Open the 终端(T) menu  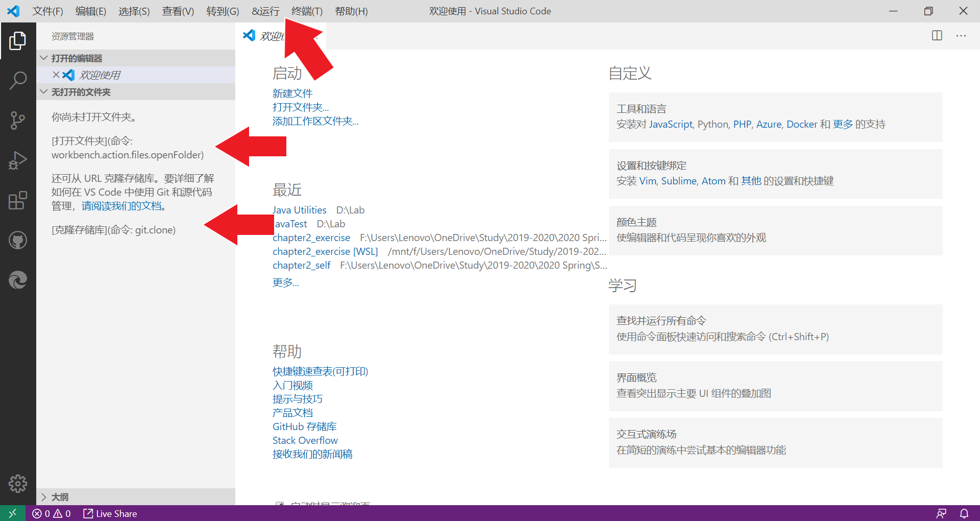click(x=306, y=11)
